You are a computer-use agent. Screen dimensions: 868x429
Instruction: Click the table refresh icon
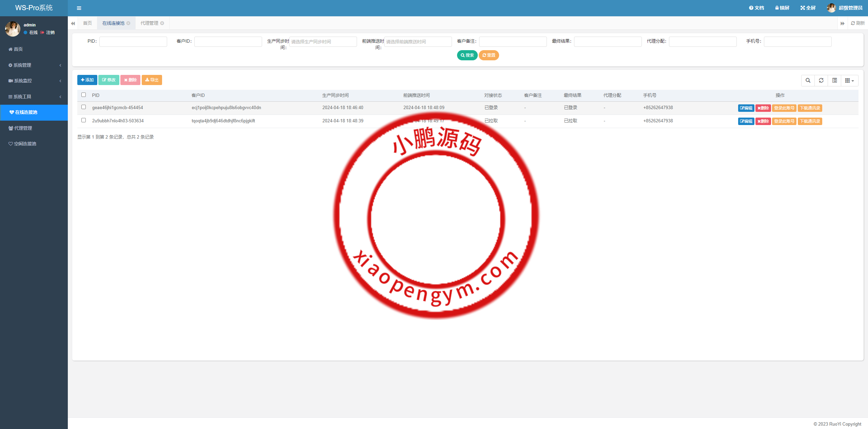coord(821,80)
